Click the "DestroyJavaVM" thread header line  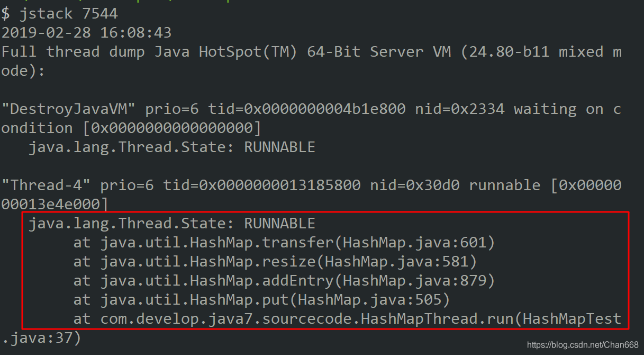point(311,109)
